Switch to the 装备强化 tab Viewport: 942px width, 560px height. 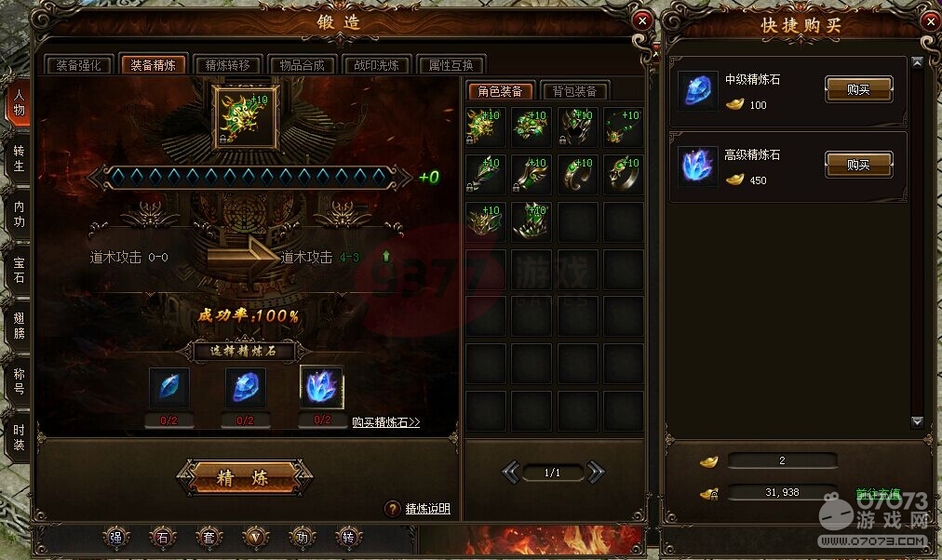pyautogui.click(x=79, y=65)
